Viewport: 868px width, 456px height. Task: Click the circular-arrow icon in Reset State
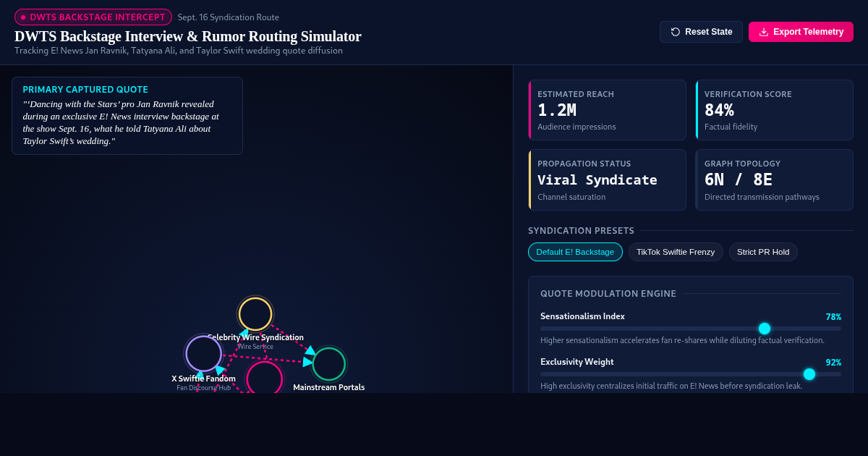point(676,32)
